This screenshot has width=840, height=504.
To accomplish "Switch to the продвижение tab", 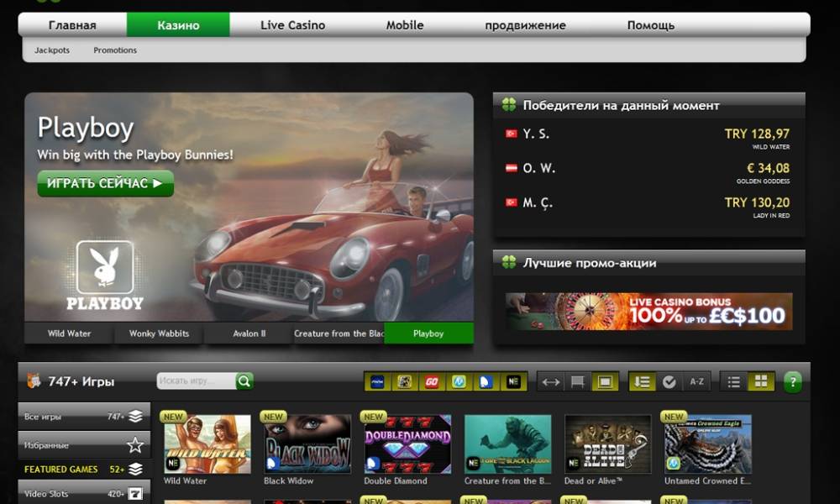I will pyautogui.click(x=525, y=25).
